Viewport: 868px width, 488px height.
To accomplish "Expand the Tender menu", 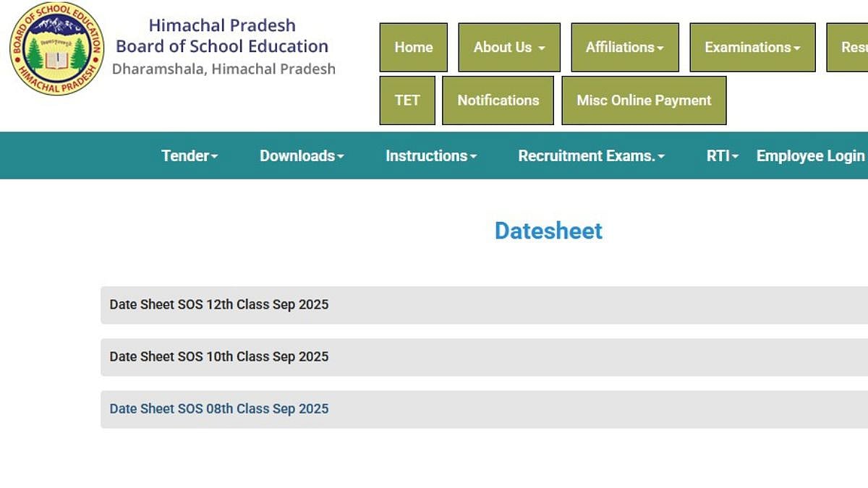I will (190, 155).
